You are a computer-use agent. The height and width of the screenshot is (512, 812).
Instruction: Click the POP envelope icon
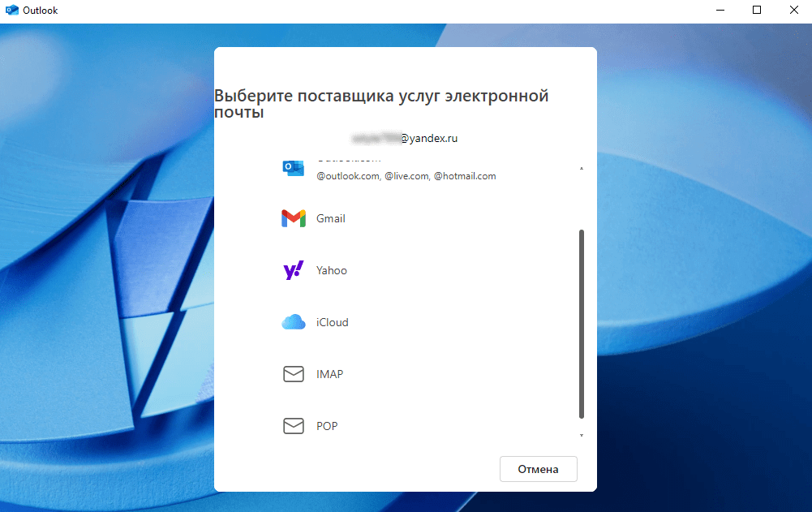point(293,425)
